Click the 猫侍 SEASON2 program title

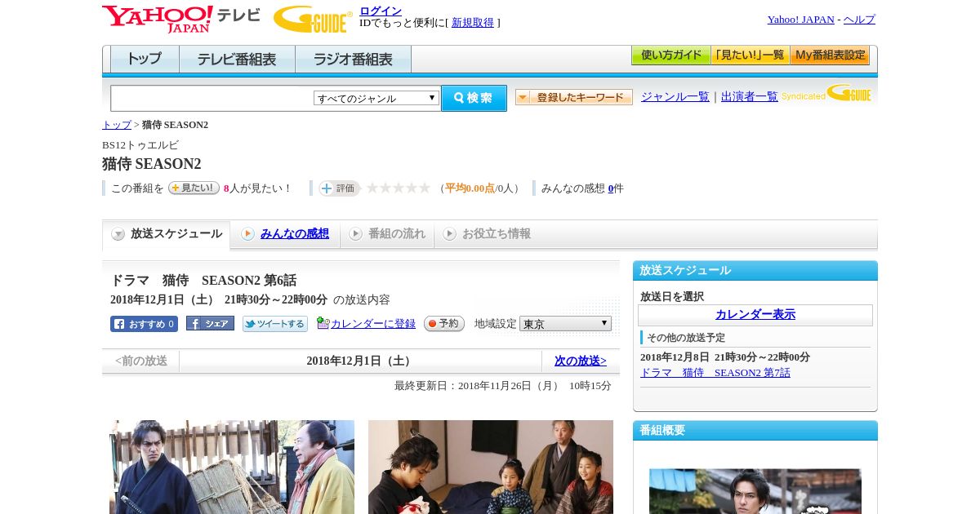point(152,164)
